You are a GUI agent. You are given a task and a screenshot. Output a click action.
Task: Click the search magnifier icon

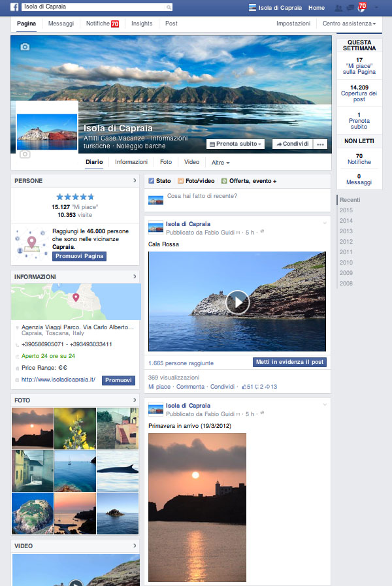169,7
